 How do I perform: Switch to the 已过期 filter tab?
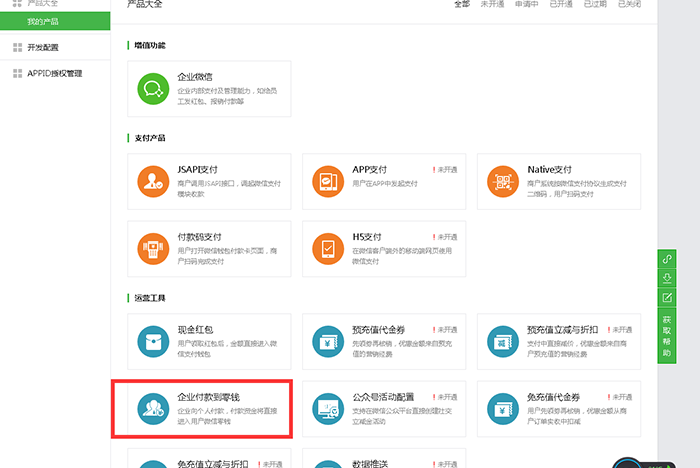click(596, 4)
